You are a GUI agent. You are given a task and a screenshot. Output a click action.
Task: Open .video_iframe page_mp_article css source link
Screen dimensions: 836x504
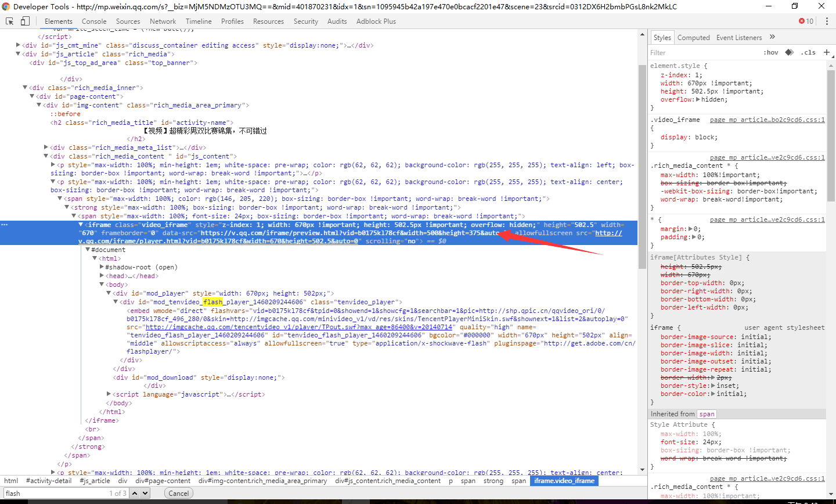pyautogui.click(x=767, y=120)
